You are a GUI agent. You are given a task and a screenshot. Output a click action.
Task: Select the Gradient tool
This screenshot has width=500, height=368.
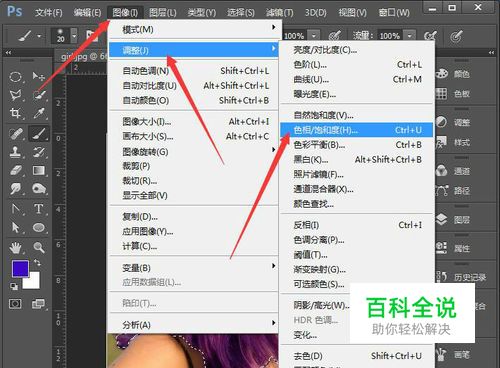(39, 171)
